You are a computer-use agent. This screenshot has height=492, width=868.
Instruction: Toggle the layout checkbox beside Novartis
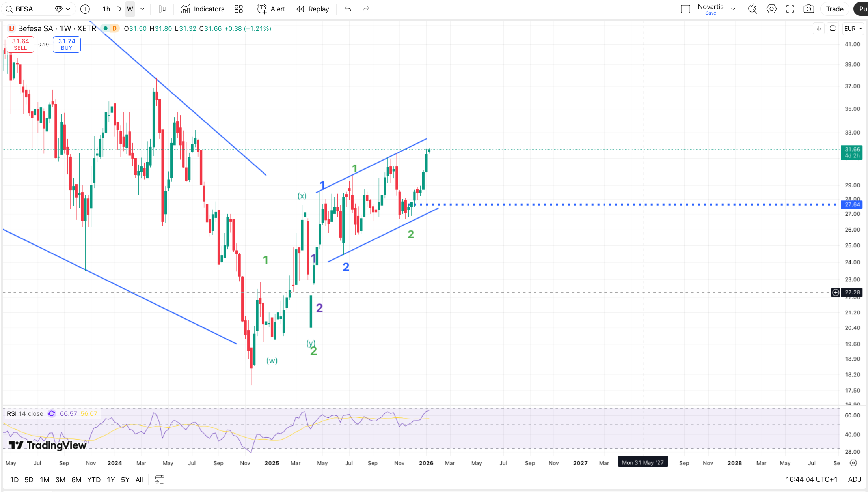click(x=685, y=9)
